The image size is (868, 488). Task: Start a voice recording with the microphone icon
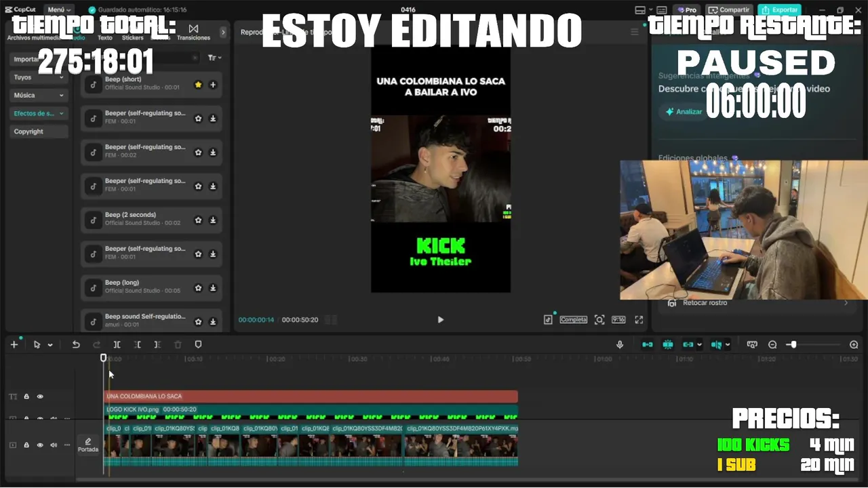(x=620, y=344)
